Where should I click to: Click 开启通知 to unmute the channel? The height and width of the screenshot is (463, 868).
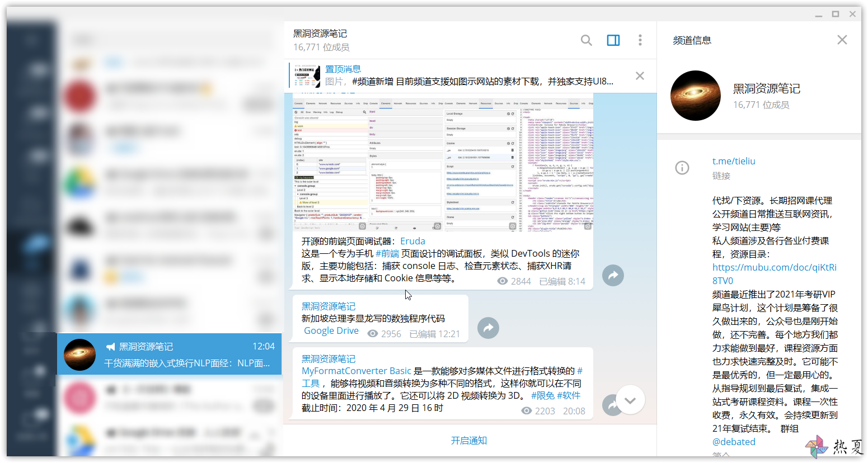coord(469,441)
